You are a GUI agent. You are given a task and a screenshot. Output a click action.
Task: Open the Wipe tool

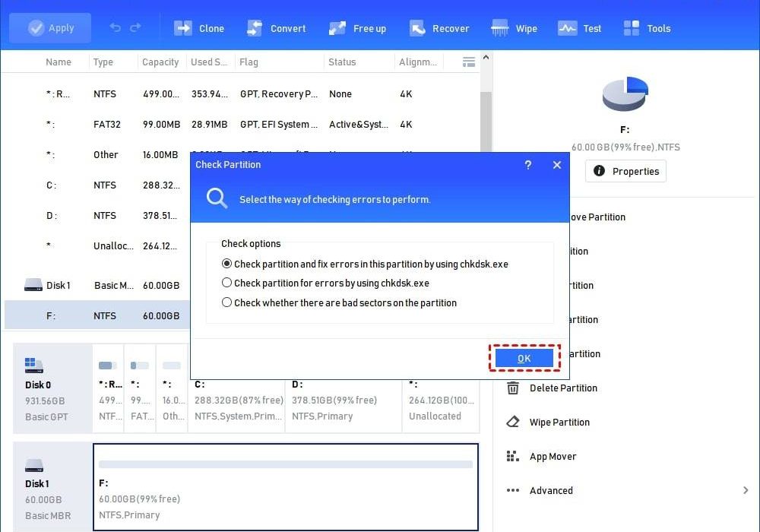point(514,29)
